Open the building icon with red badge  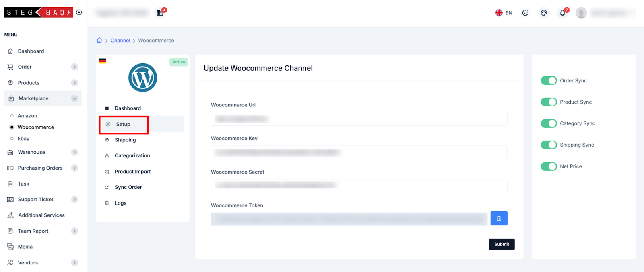click(160, 13)
